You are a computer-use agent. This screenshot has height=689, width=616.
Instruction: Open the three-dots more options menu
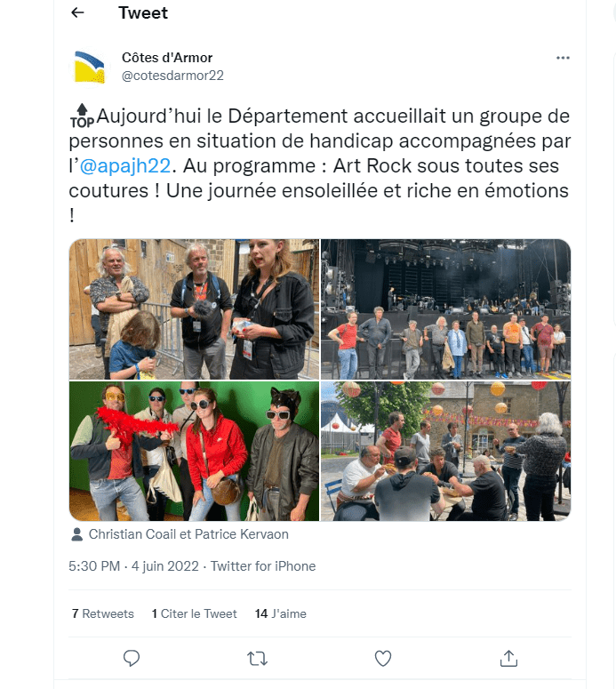coord(563,58)
